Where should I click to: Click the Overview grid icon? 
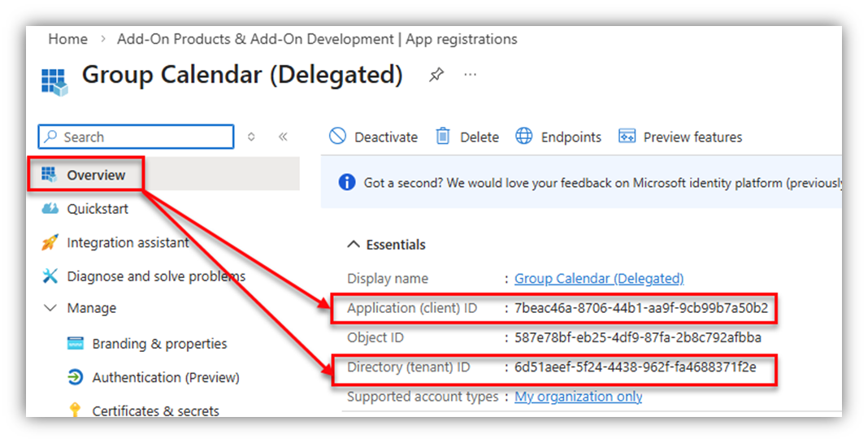[x=50, y=175]
